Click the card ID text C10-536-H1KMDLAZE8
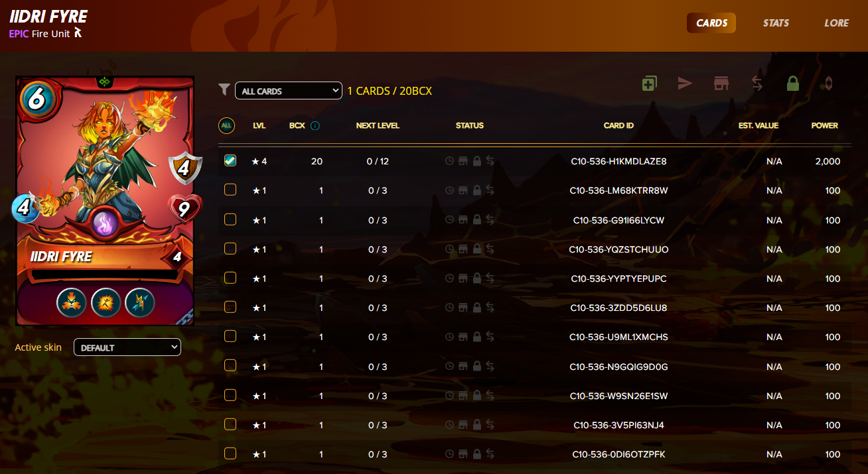Viewport: 868px width, 474px height. tap(618, 161)
